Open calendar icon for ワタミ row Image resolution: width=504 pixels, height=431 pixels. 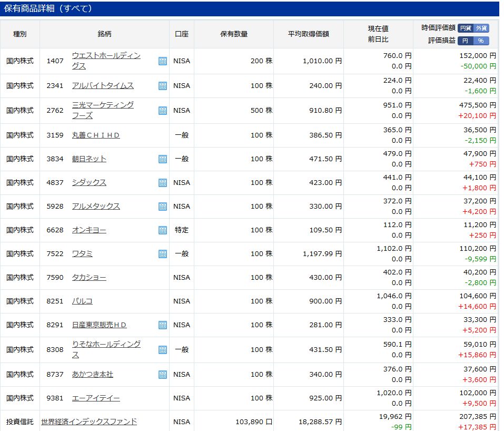[x=163, y=254]
